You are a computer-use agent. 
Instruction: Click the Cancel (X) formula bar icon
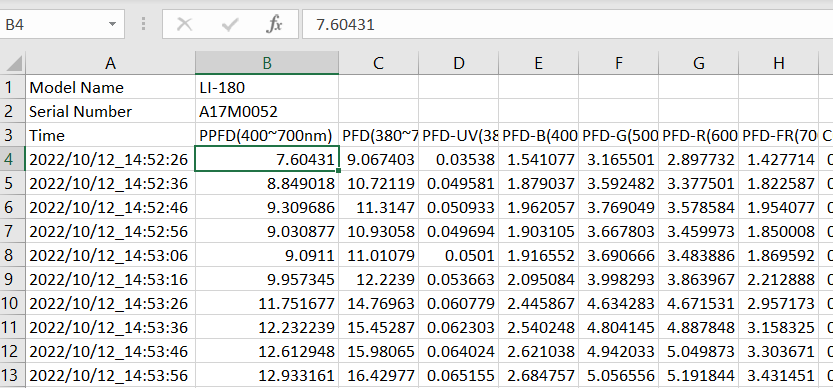tap(184, 24)
